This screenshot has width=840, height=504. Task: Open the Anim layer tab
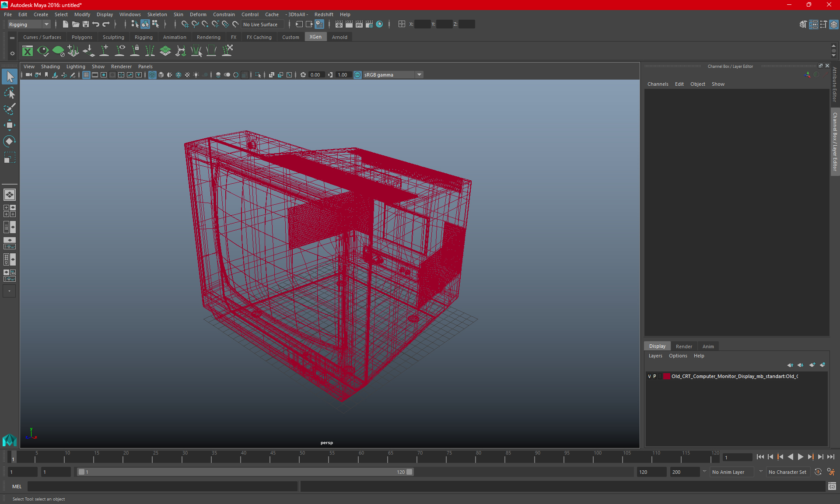pyautogui.click(x=708, y=346)
